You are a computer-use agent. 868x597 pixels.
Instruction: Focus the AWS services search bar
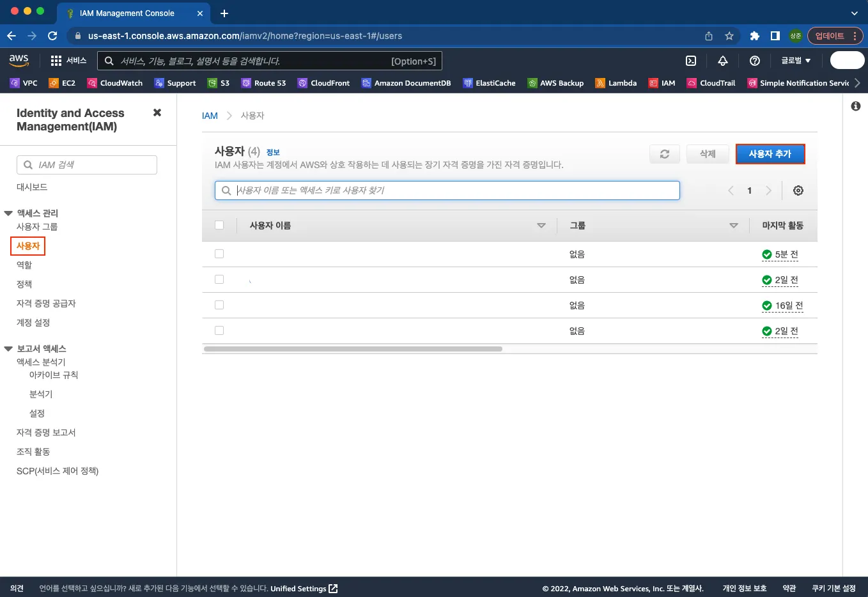point(270,61)
